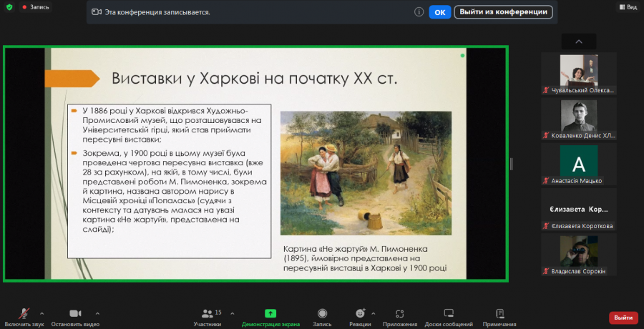Open 'Примечания' notes panel
This screenshot has height=329, width=644.
click(499, 317)
